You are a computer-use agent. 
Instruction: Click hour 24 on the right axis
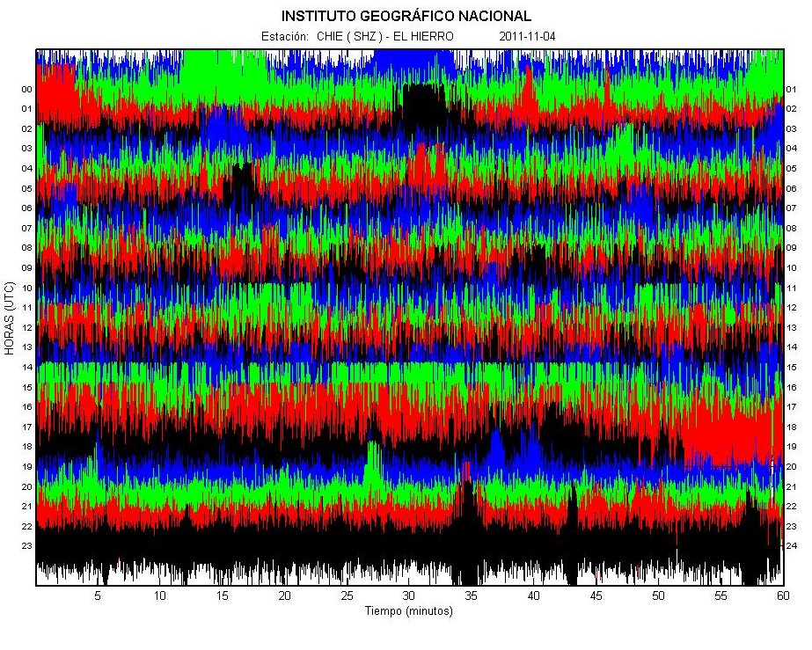click(792, 545)
